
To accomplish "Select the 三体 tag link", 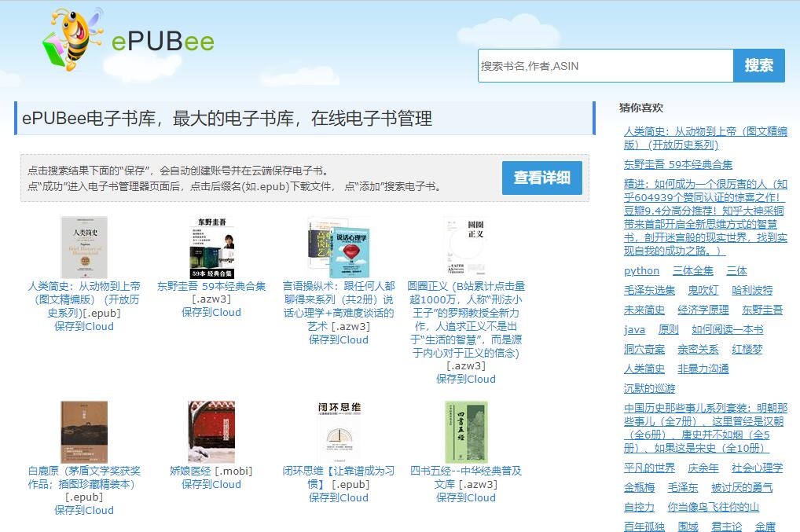I will 736,270.
